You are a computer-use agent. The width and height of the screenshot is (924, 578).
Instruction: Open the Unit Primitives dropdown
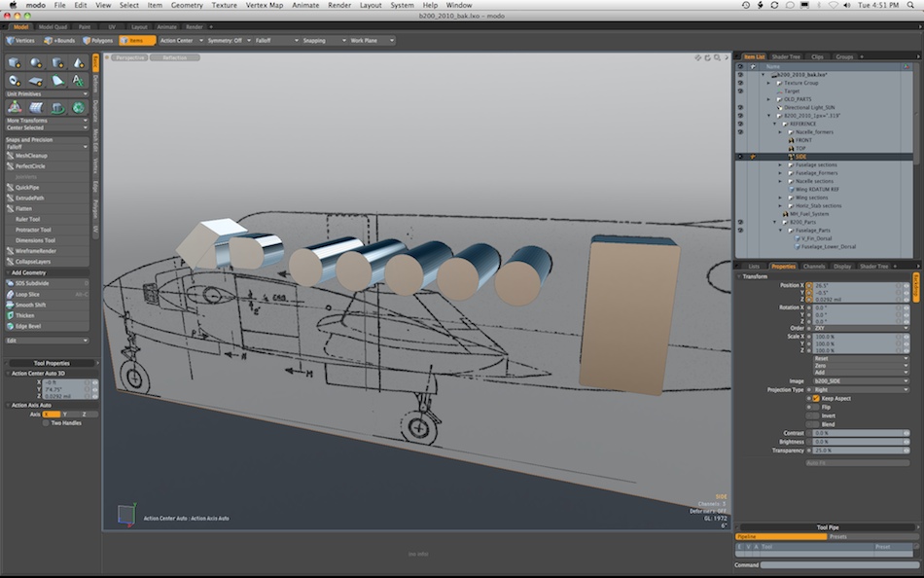[x=46, y=93]
